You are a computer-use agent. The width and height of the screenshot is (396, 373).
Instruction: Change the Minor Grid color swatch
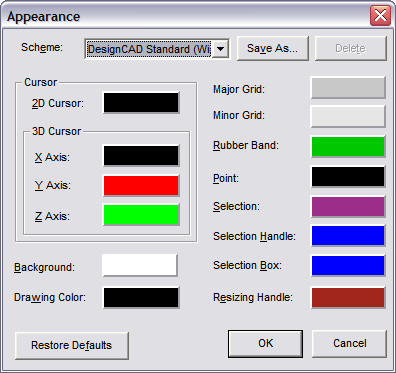[x=348, y=116]
